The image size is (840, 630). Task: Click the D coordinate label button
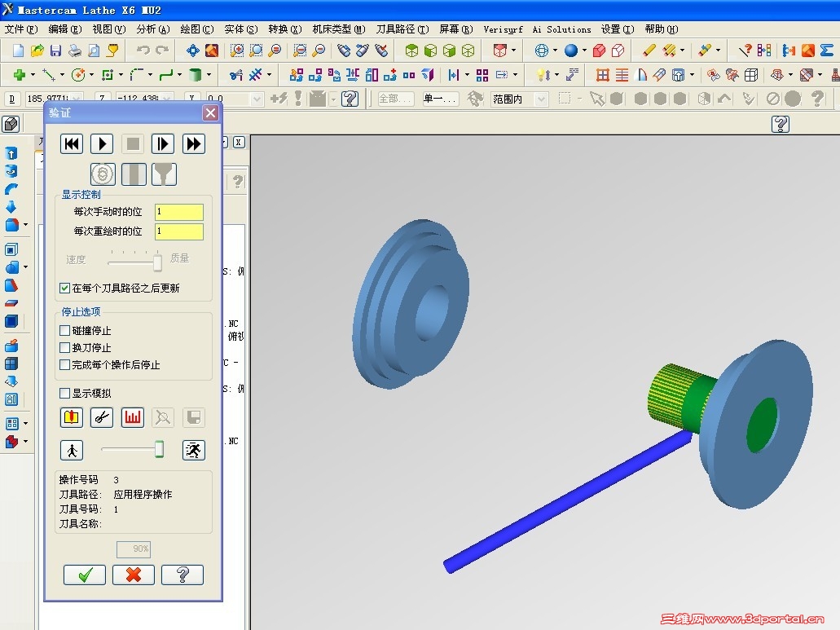tap(11, 99)
